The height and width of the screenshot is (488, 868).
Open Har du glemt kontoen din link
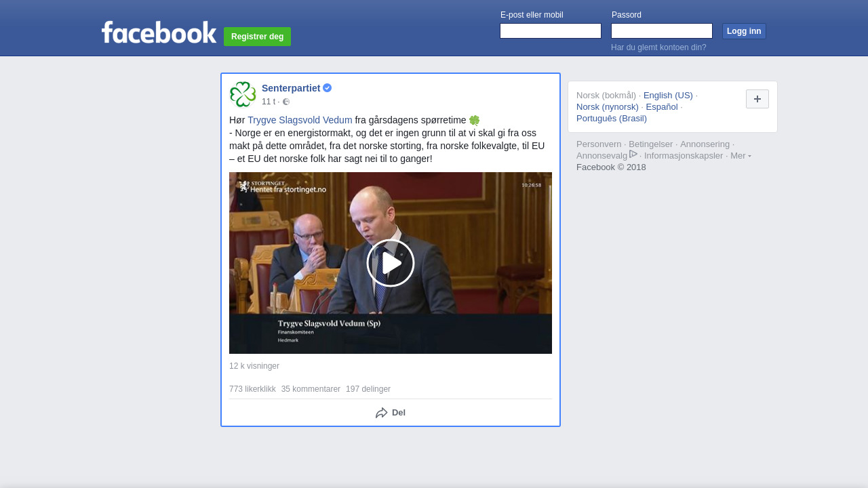658,47
